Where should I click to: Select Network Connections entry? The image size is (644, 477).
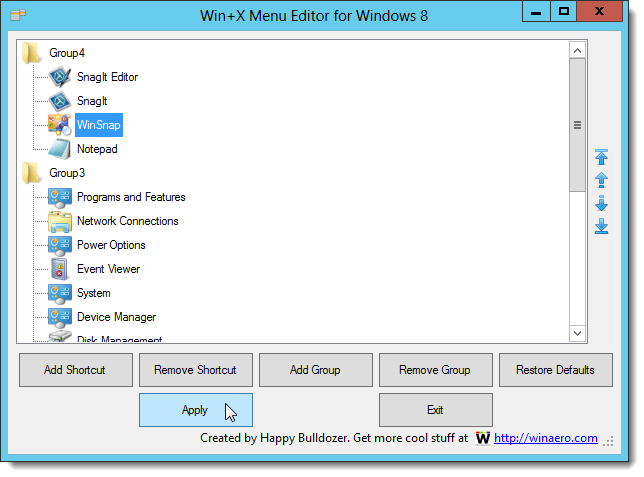(128, 221)
